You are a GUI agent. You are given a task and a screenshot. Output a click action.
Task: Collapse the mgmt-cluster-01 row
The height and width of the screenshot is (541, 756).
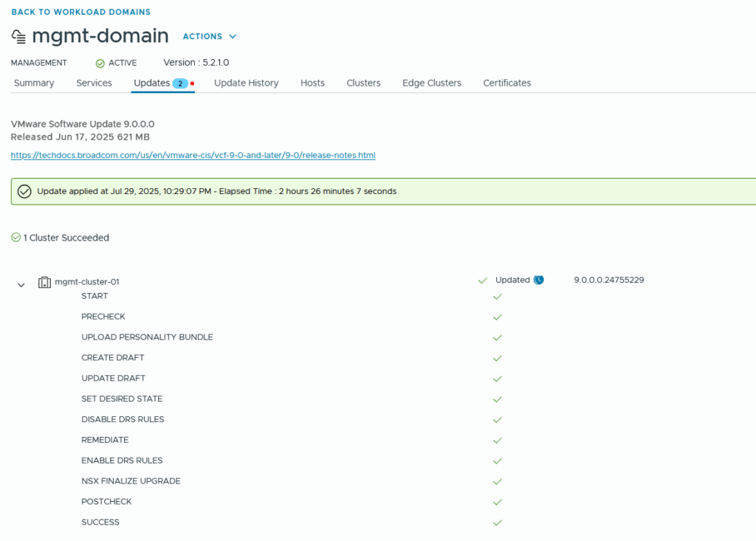pyautogui.click(x=21, y=284)
